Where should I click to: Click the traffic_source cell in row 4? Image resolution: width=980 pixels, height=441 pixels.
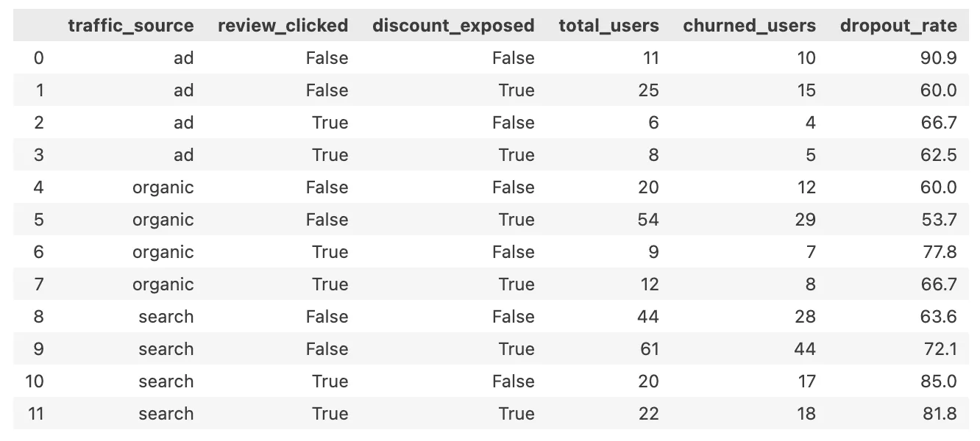(163, 187)
